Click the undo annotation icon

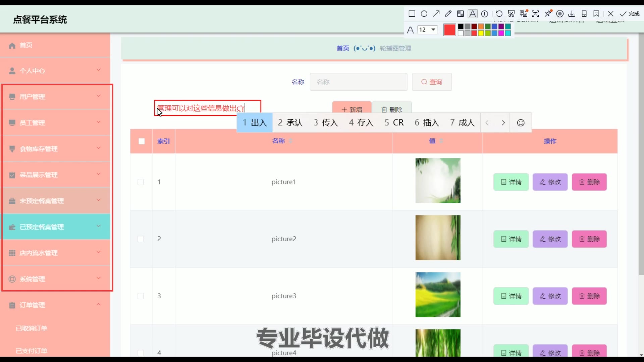[x=499, y=14]
